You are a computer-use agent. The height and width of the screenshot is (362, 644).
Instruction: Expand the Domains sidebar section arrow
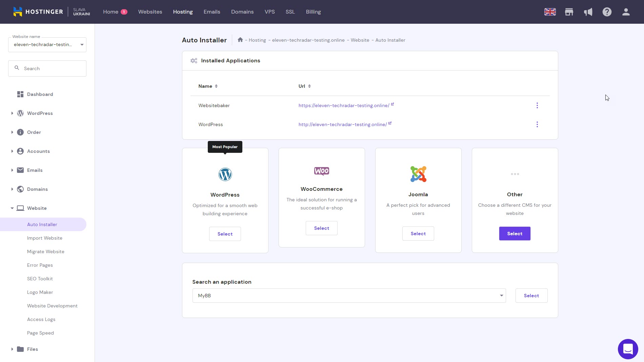coord(12,189)
